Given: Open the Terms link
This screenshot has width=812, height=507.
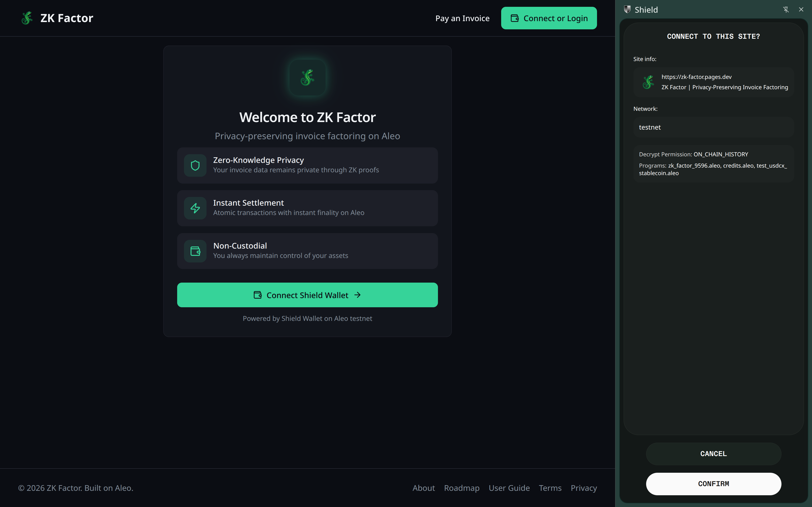Looking at the screenshot, I should [550, 488].
